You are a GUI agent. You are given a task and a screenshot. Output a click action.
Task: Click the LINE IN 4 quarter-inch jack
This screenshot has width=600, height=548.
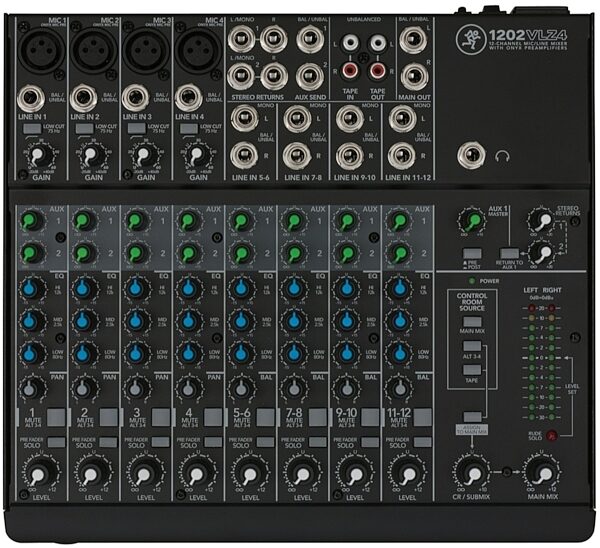(188, 98)
